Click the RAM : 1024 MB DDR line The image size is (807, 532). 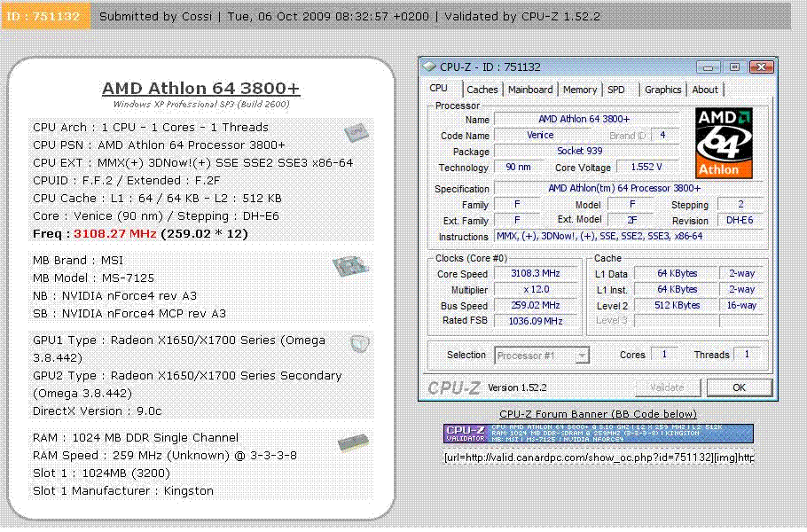click(136, 438)
